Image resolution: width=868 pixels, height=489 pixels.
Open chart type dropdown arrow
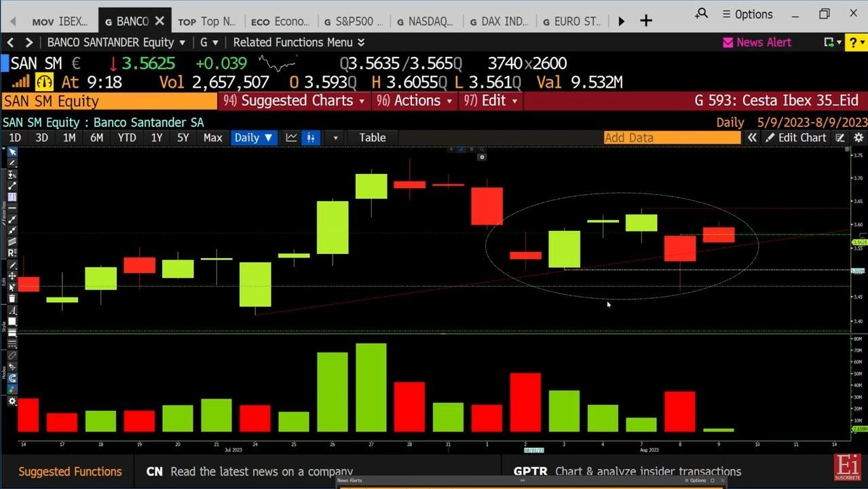coord(335,137)
